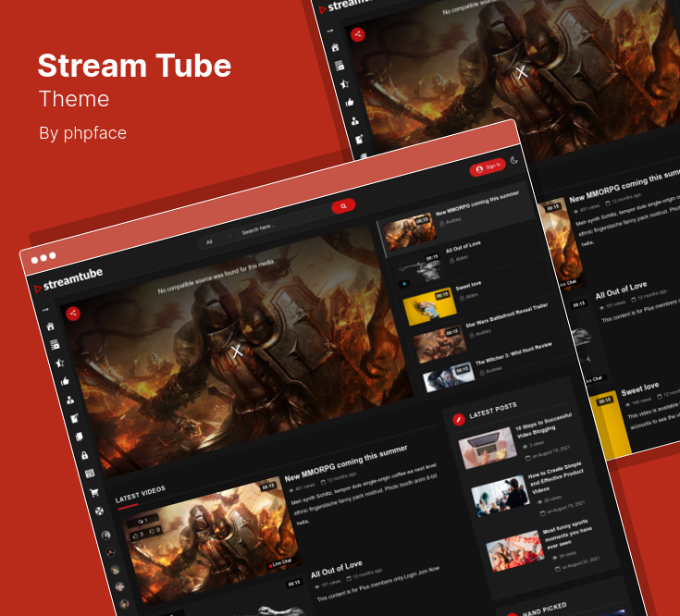Click the second user avatar in front sidebar
680x616 pixels.
pyautogui.click(x=111, y=552)
